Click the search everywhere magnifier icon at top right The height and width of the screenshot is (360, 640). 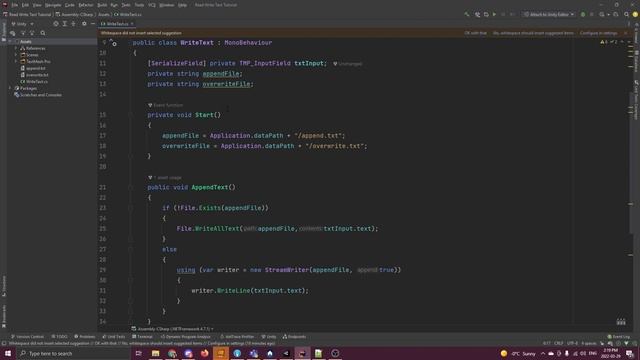click(626, 14)
